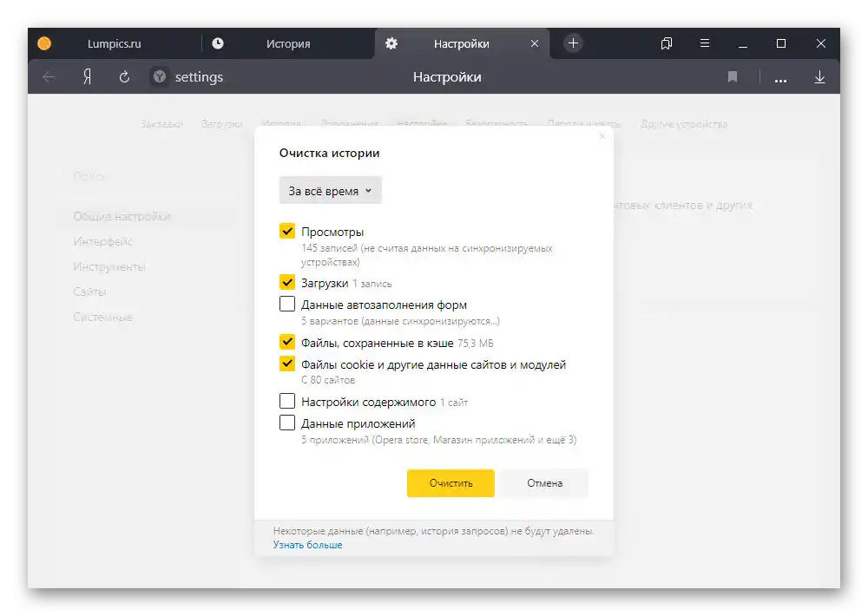Open the tab groups panel icon
Image resolution: width=868 pixels, height=616 pixels.
pyautogui.click(x=667, y=43)
